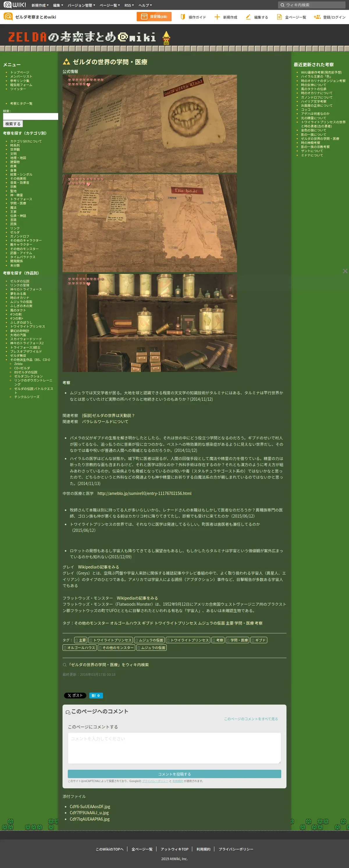Click ZELDAの考察まとめ@wiki banner title
The image size is (349, 868).
[x=82, y=37]
